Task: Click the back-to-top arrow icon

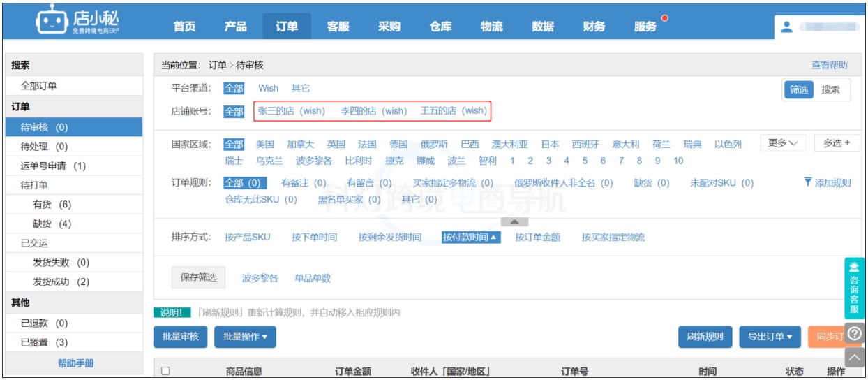Action: pos(855,357)
